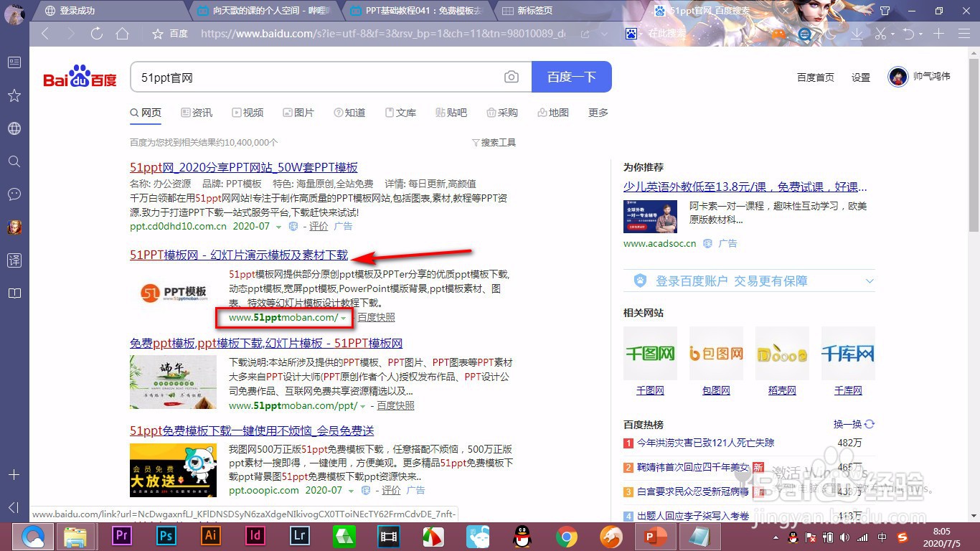Open 51ppt免费模板下载一键使用 result link
This screenshot has height=551, width=980.
[x=252, y=430]
